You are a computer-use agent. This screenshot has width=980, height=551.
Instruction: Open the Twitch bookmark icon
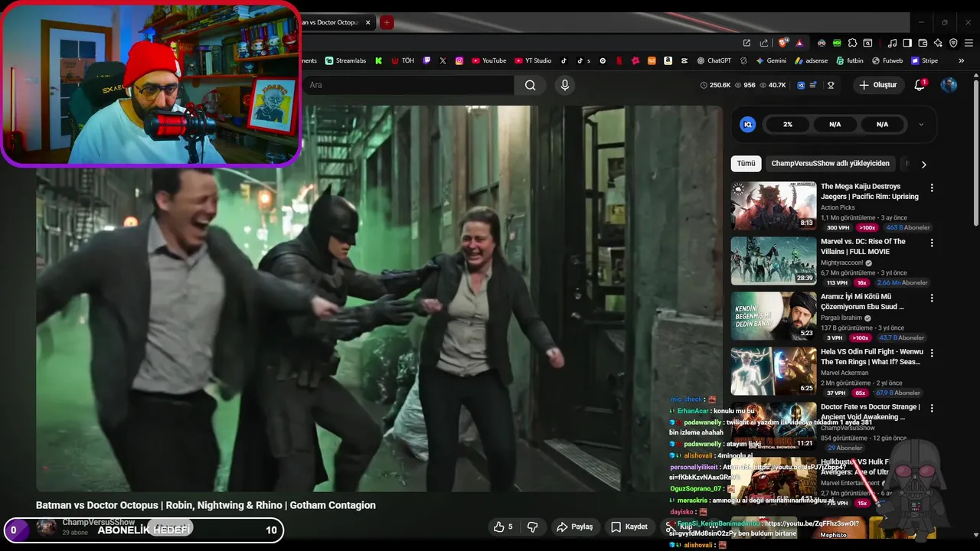pyautogui.click(x=426, y=60)
